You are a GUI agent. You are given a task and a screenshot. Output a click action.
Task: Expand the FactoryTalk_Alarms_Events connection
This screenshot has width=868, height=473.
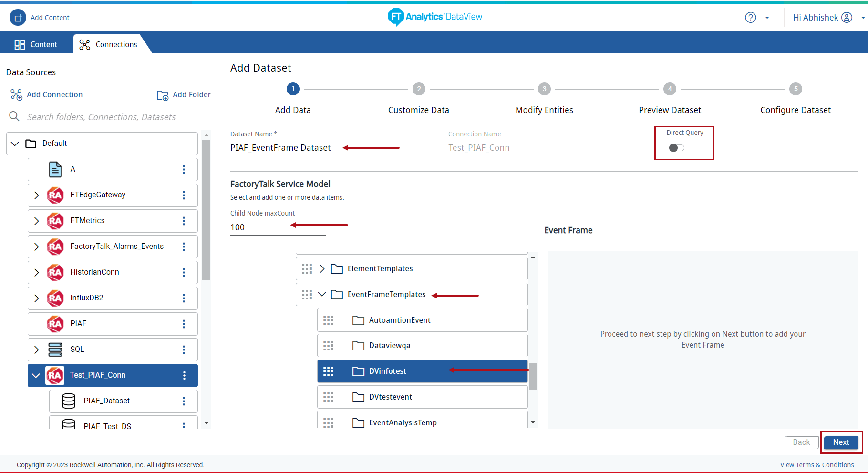tap(37, 247)
